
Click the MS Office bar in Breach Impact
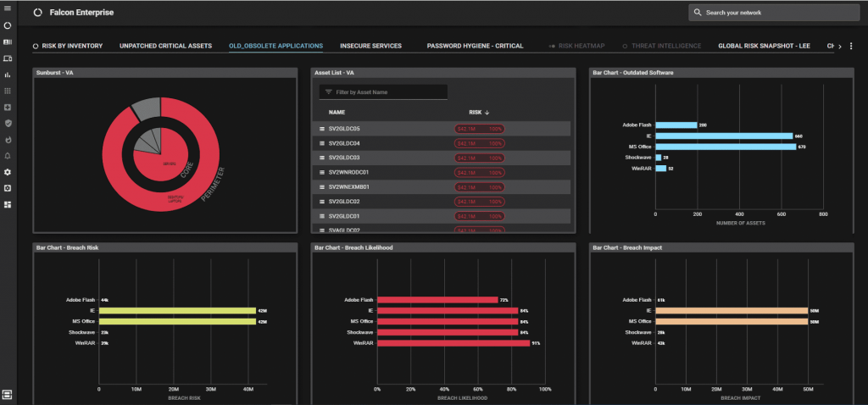[x=732, y=321]
